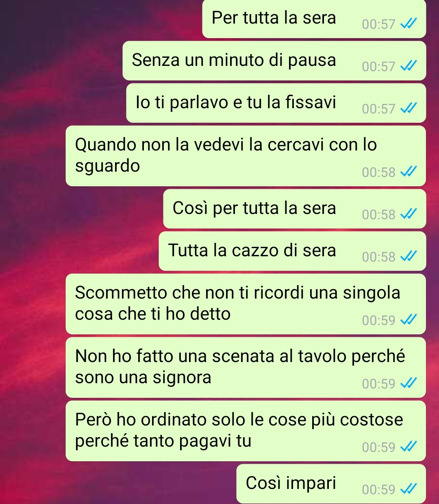Click read ticks on 'Tutta la cazzo di sera'
Screen dimensions: 439x504
(x=408, y=257)
